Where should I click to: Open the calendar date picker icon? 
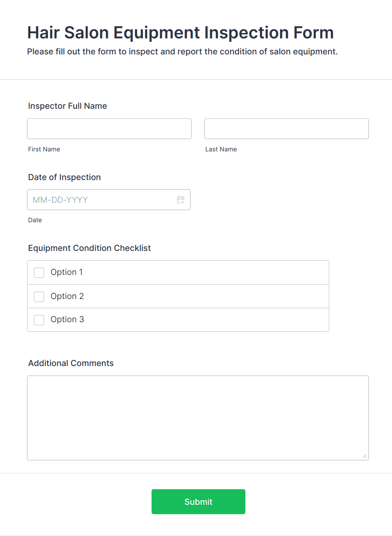pyautogui.click(x=181, y=200)
